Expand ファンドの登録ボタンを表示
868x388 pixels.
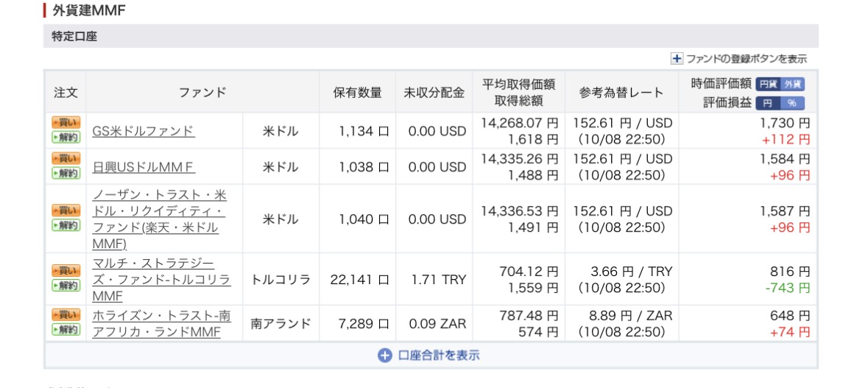click(x=739, y=59)
